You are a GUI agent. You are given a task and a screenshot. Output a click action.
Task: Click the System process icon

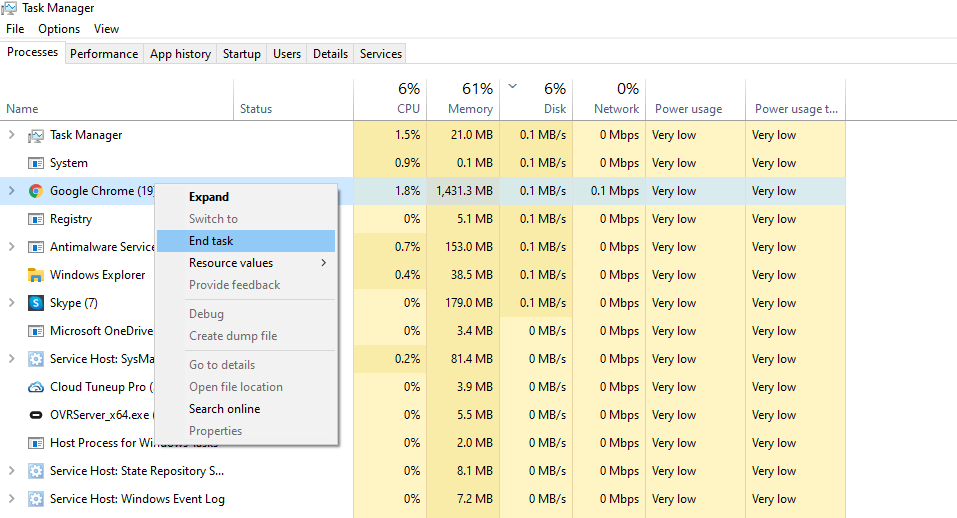[x=36, y=164]
